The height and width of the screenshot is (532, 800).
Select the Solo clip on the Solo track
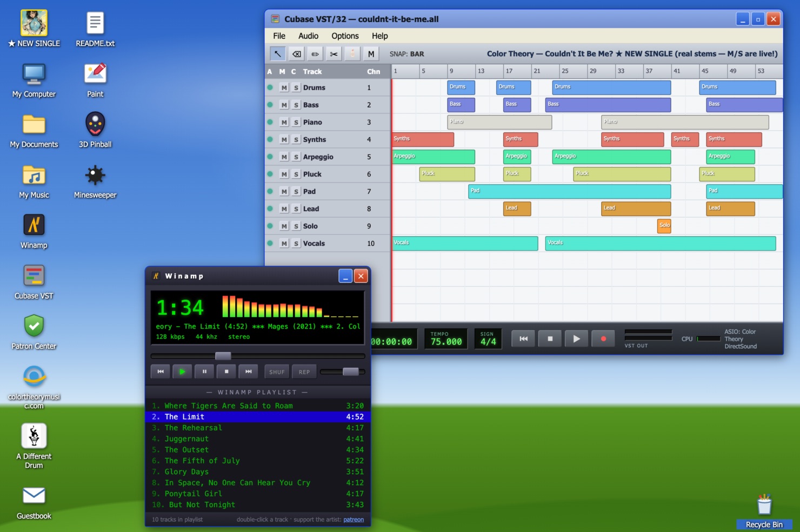(x=664, y=226)
